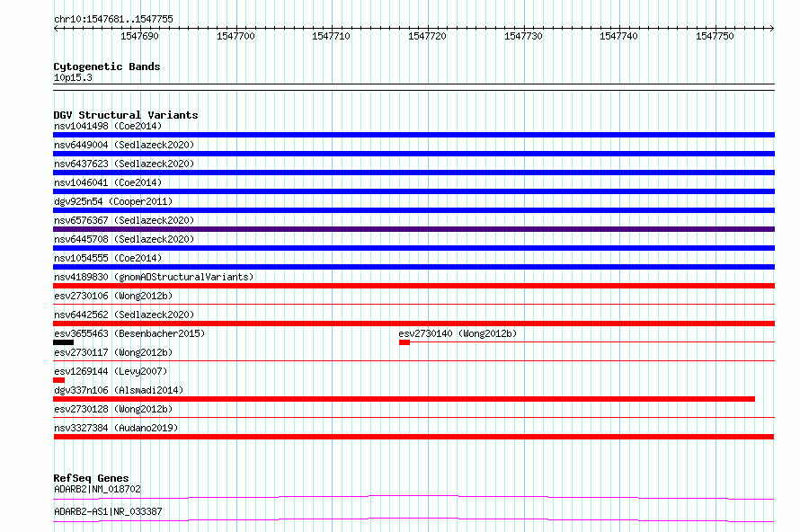This screenshot has height=532, width=800.
Task: Click the left arrow end of the ruler
Action: pos(56,28)
